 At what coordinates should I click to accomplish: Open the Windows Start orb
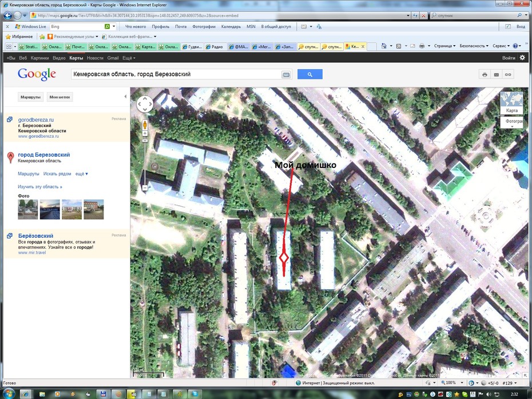coord(8,394)
